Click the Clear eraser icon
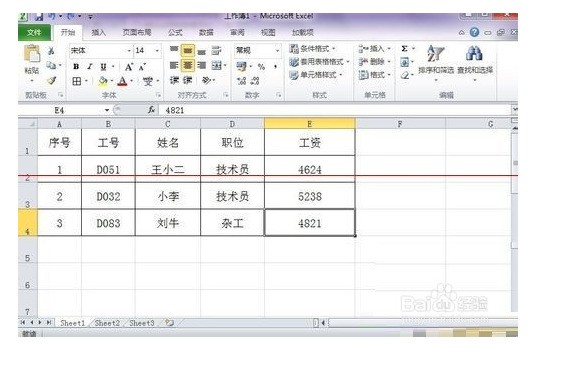The image size is (584, 369). (405, 75)
